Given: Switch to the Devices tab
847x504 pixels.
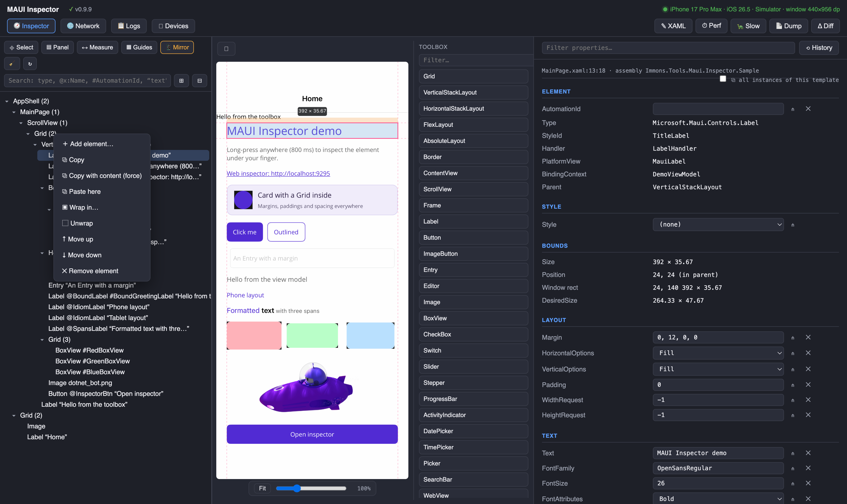Looking at the screenshot, I should click(173, 26).
